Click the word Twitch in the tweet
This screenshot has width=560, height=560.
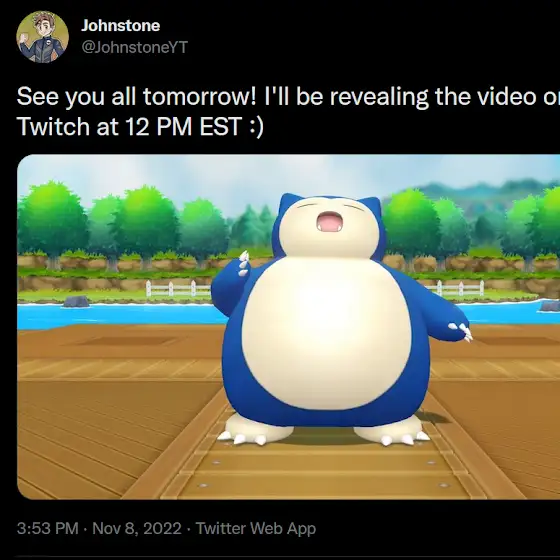tap(53, 126)
